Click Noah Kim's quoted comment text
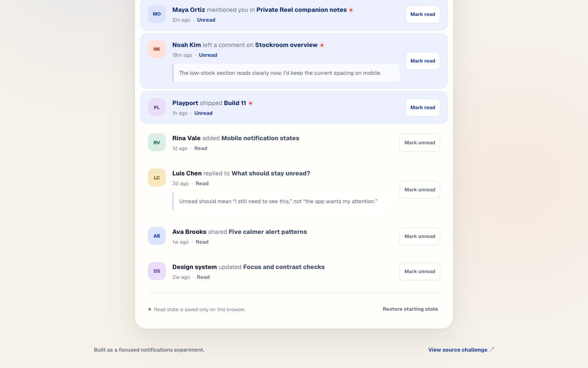This screenshot has width=588, height=368. (x=280, y=73)
